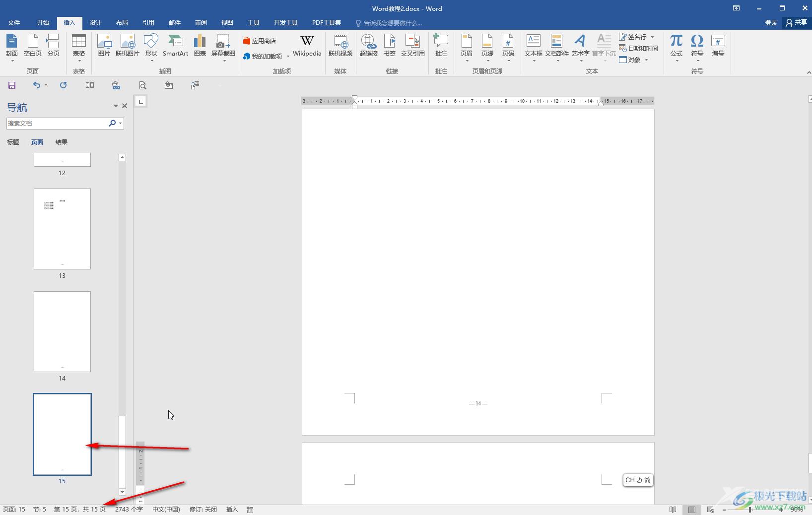Redo the last action
Image resolution: width=812 pixels, height=515 pixels.
point(64,85)
